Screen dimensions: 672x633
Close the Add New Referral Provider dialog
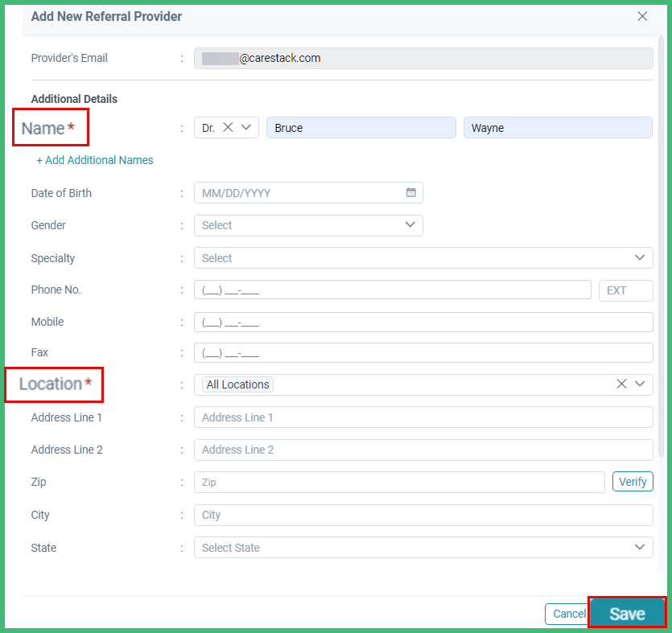tap(642, 16)
